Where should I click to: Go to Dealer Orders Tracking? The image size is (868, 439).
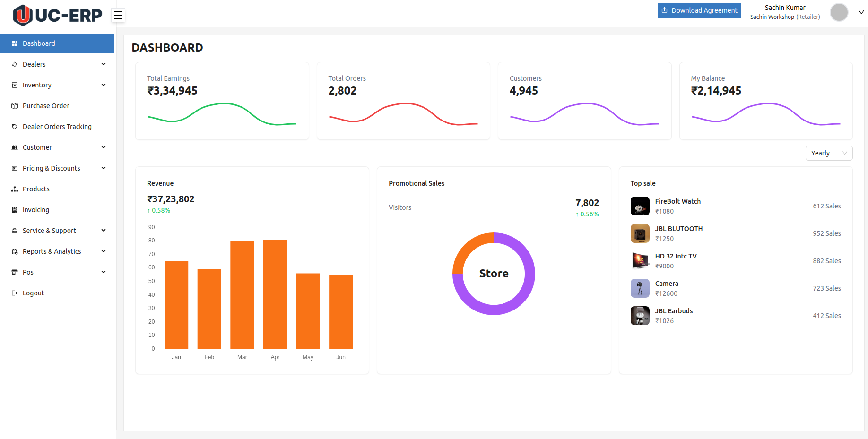point(57,127)
